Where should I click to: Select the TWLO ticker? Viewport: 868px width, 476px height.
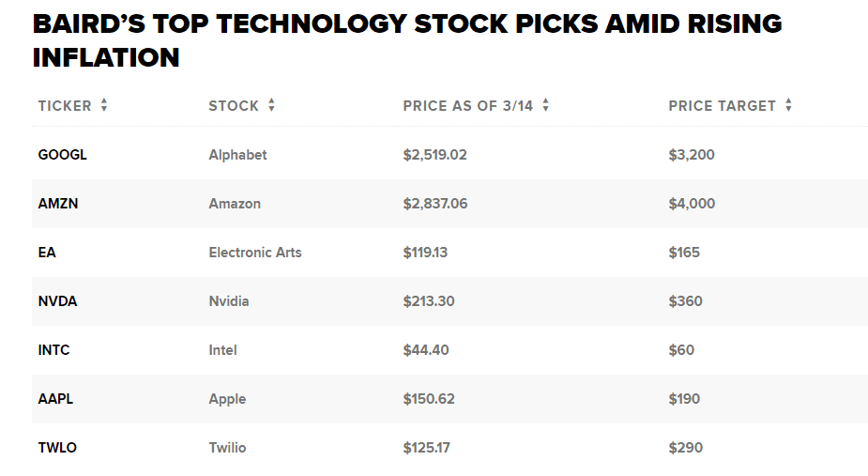(x=57, y=448)
